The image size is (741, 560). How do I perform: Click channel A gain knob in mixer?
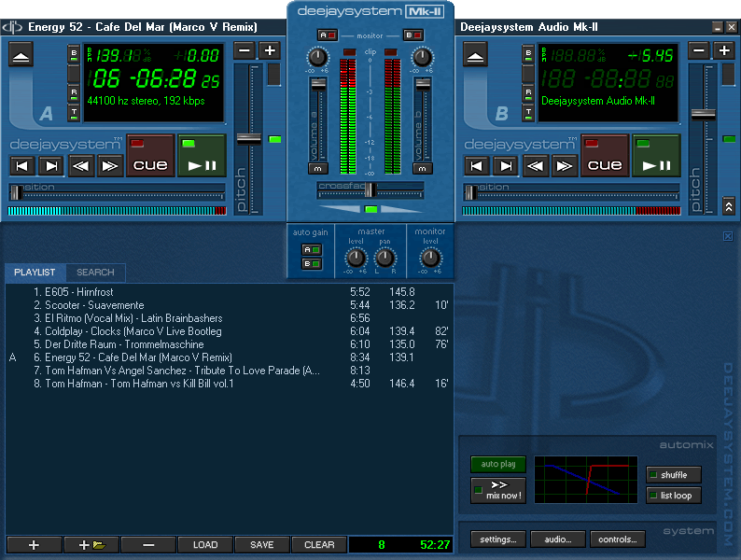click(317, 58)
